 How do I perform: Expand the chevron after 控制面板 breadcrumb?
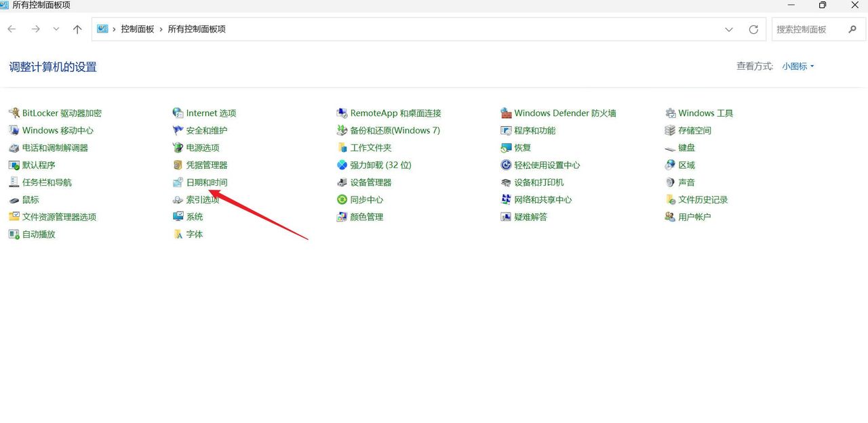click(x=161, y=29)
